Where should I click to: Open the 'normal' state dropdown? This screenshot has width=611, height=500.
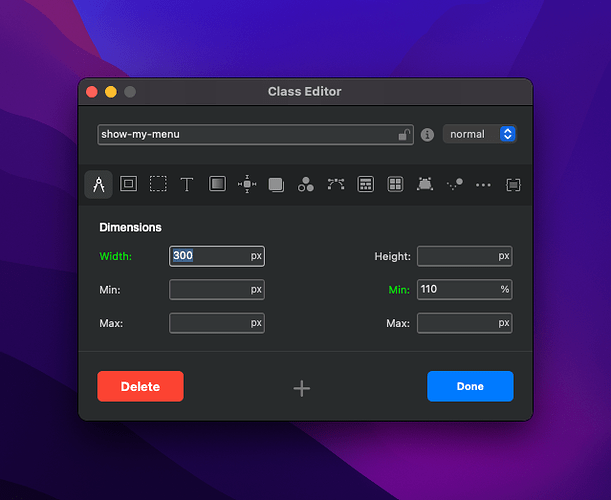[479, 134]
